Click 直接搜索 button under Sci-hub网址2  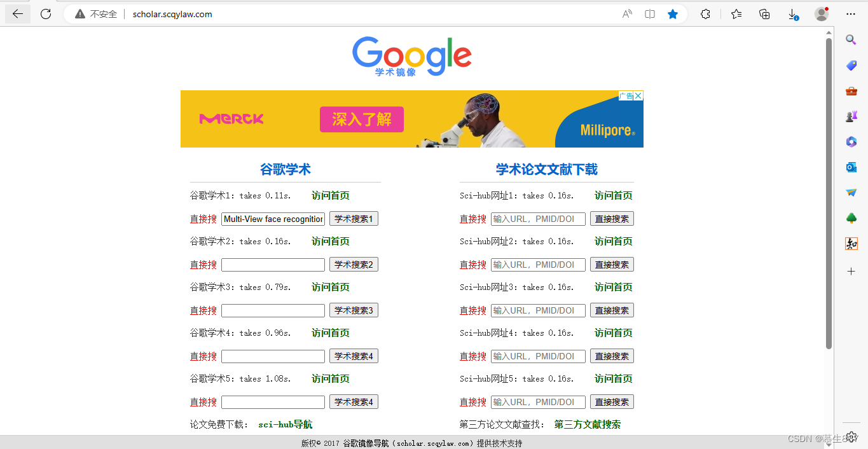click(612, 265)
